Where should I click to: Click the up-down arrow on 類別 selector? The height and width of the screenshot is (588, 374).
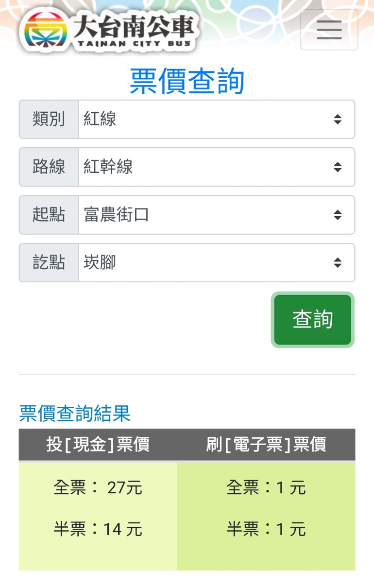338,119
